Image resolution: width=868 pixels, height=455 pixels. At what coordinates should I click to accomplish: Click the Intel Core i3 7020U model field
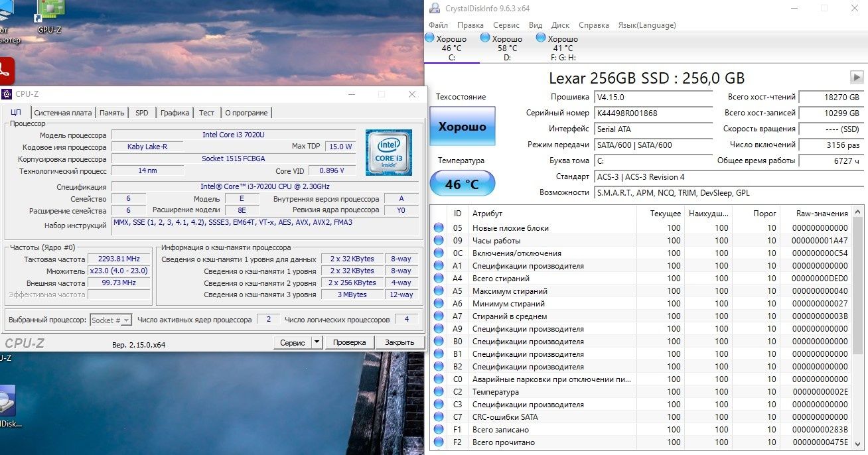(233, 135)
